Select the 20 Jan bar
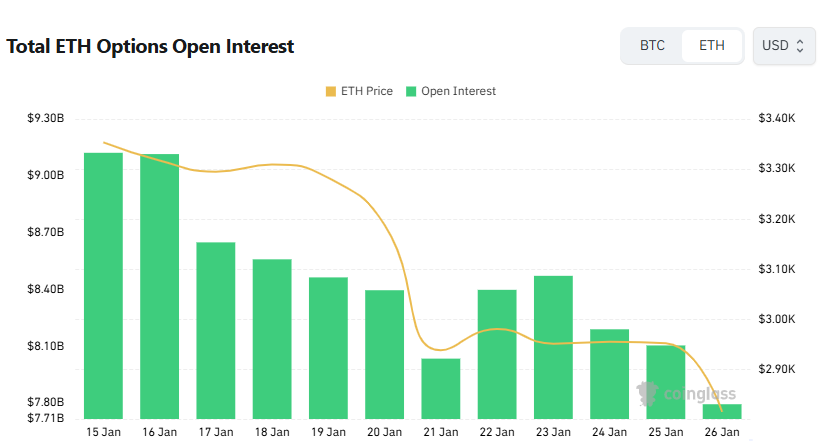This screenshot has height=441, width=822. [x=384, y=354]
